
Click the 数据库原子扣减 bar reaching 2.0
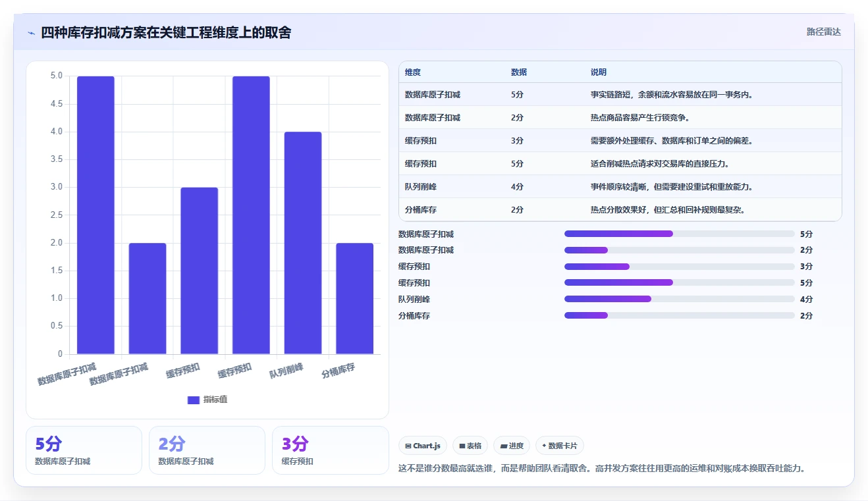(148, 299)
